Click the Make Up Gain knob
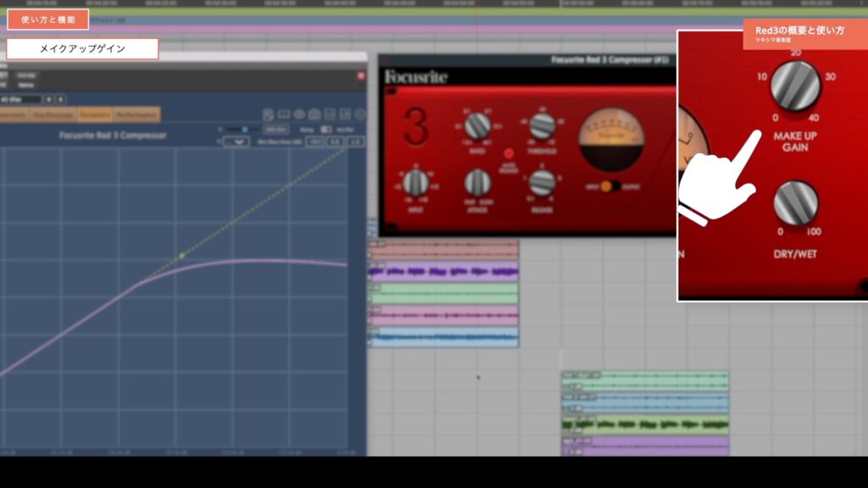The image size is (868, 488). click(795, 86)
